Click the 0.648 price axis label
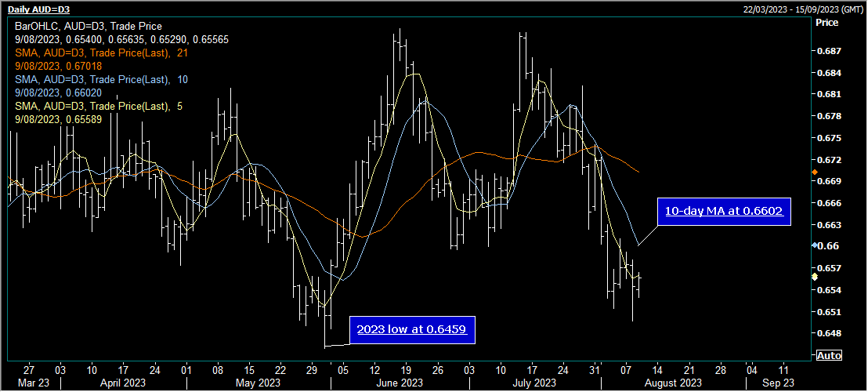Image resolution: width=868 pixels, height=392 pixels. 829,334
